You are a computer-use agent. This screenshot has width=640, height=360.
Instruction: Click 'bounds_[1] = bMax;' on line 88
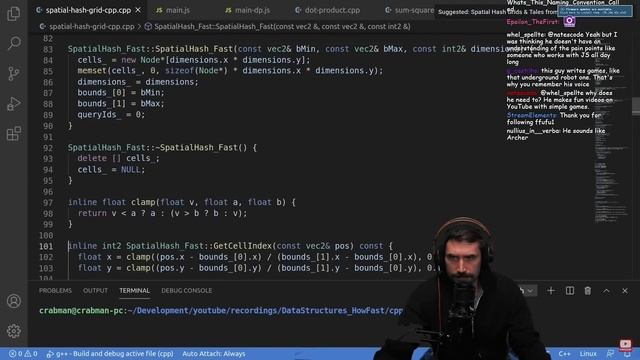click(x=121, y=104)
